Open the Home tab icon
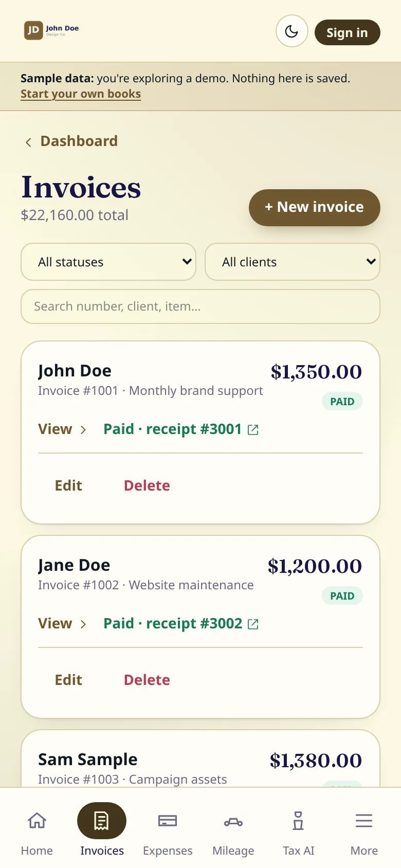 pos(37,821)
